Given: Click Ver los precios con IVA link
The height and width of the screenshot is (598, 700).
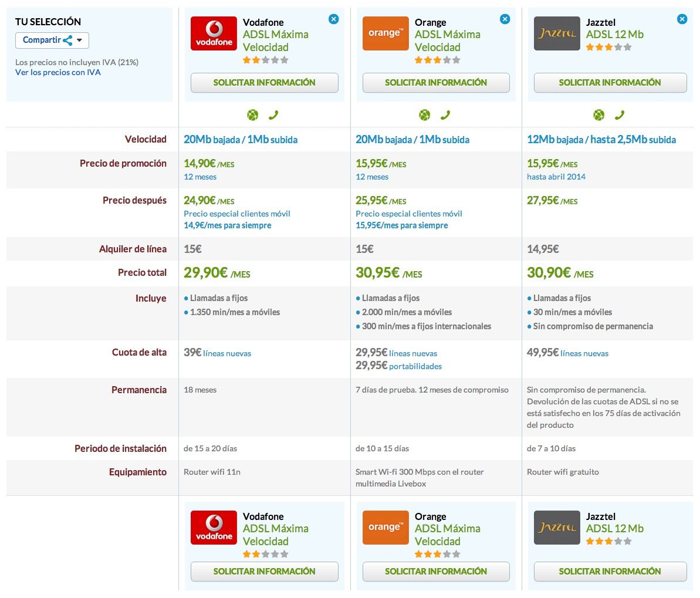Looking at the screenshot, I should point(58,72).
